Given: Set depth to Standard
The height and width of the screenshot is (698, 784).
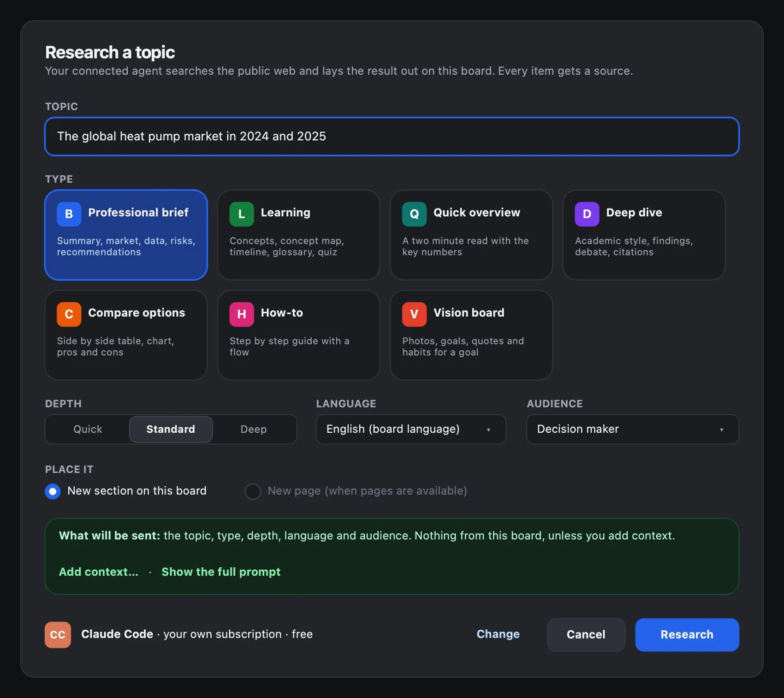Looking at the screenshot, I should tap(171, 429).
